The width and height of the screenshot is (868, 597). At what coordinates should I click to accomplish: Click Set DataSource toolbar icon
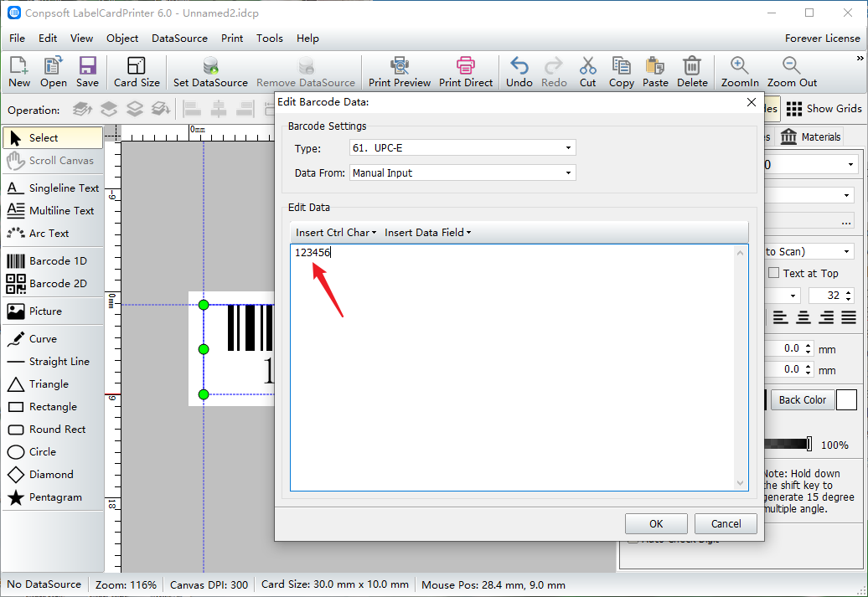point(210,72)
